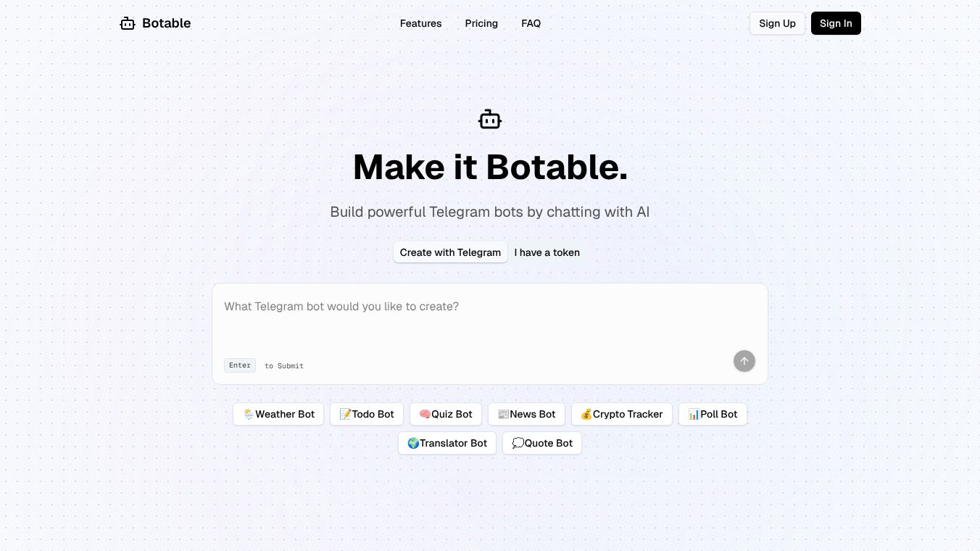Choose the Quote Bot suggestion

(542, 443)
